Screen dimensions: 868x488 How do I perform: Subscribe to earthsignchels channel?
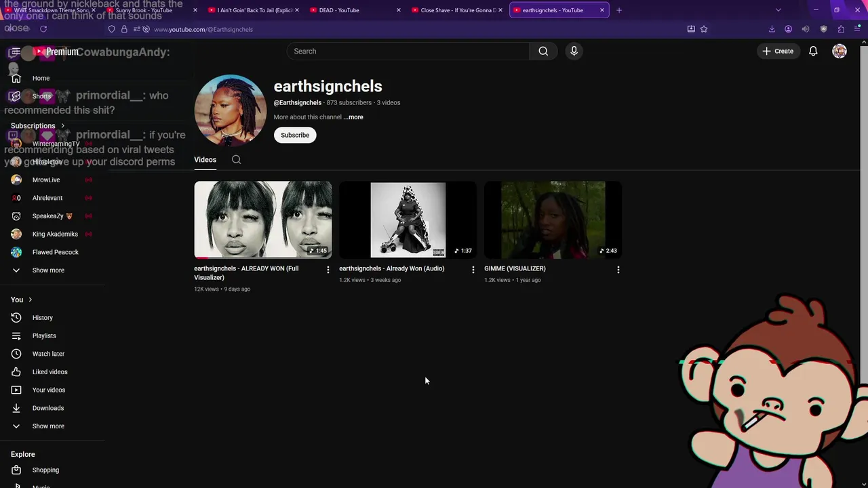(295, 135)
